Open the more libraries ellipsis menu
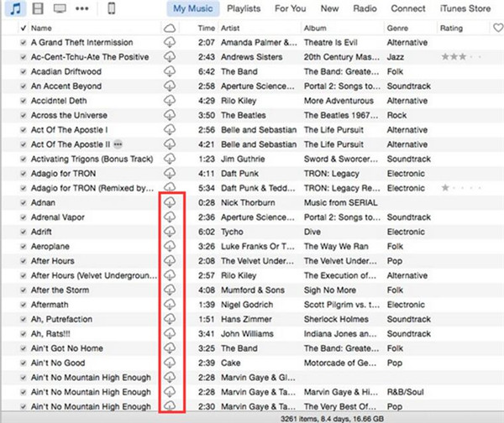Viewport: 504px width, 423px height. 82,8
